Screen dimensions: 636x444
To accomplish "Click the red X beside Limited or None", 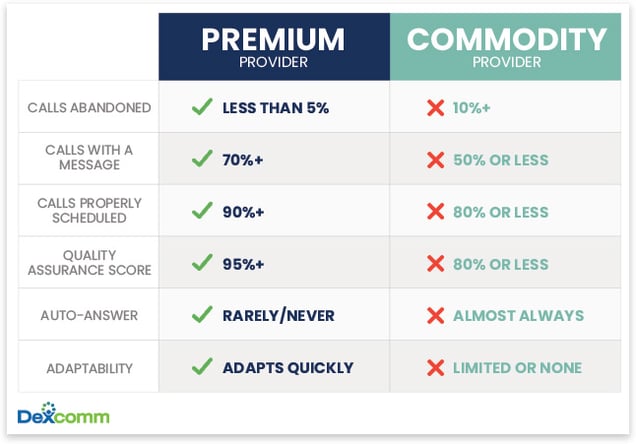I will coord(436,368).
